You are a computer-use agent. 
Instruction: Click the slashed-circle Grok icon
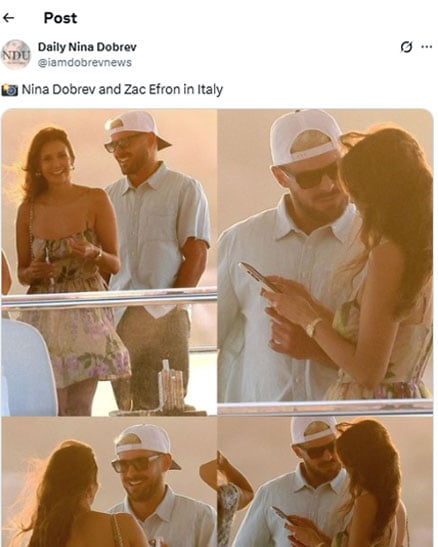tap(406, 47)
